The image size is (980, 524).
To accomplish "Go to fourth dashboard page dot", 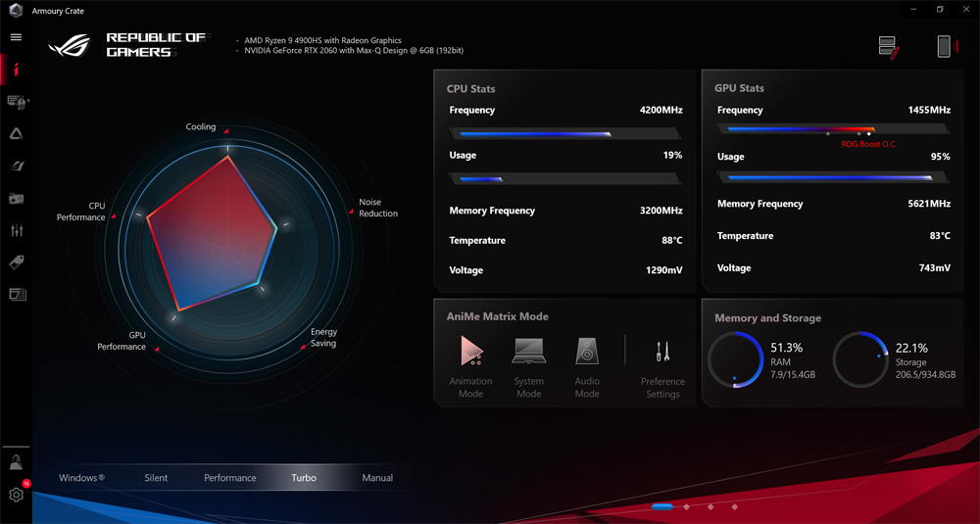I will 734,506.
